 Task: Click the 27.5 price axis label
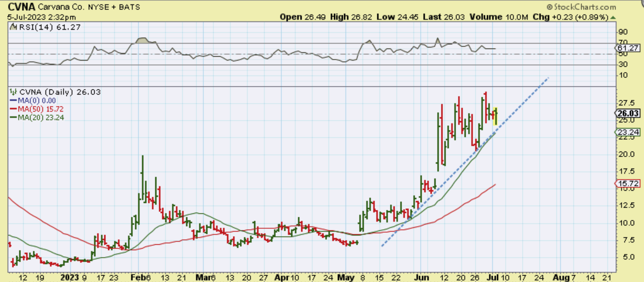pos(626,103)
